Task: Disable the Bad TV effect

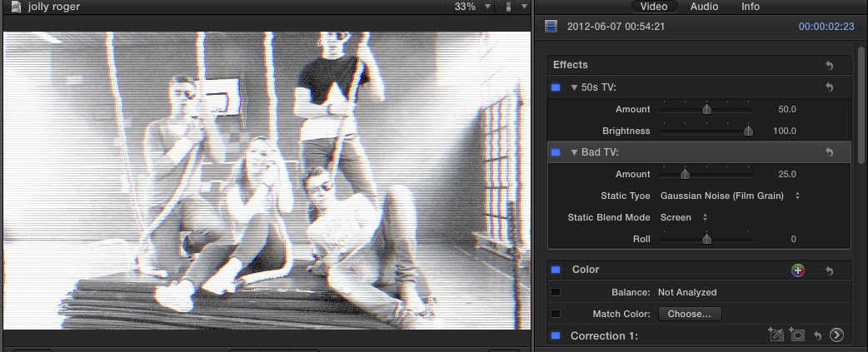Action: click(556, 152)
